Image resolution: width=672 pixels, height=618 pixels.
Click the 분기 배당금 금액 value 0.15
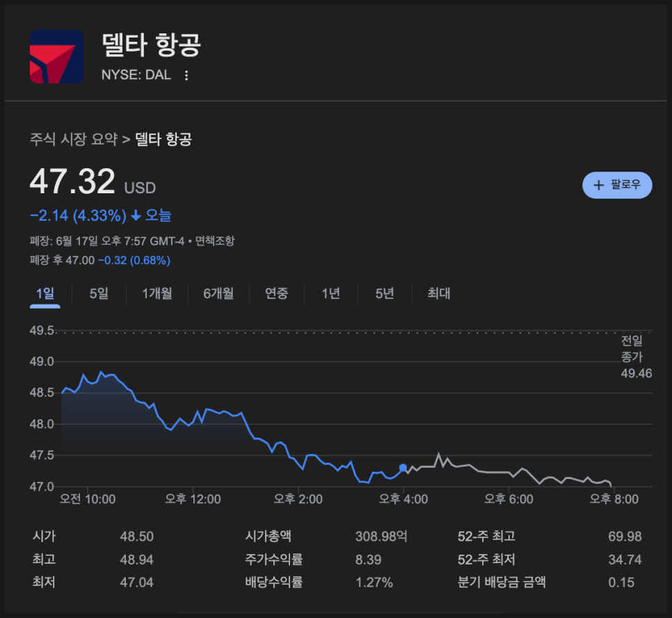(621, 583)
